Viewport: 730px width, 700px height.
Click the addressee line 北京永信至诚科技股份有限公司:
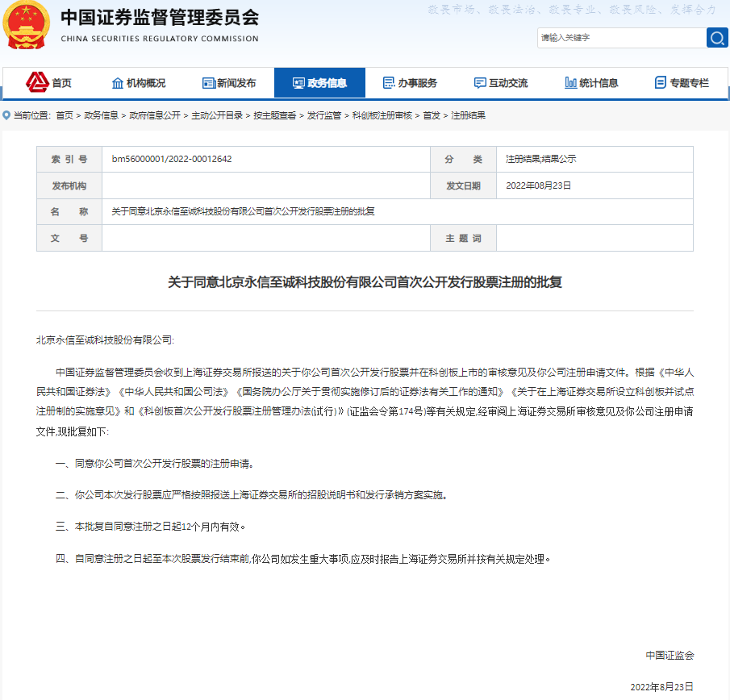[105, 340]
